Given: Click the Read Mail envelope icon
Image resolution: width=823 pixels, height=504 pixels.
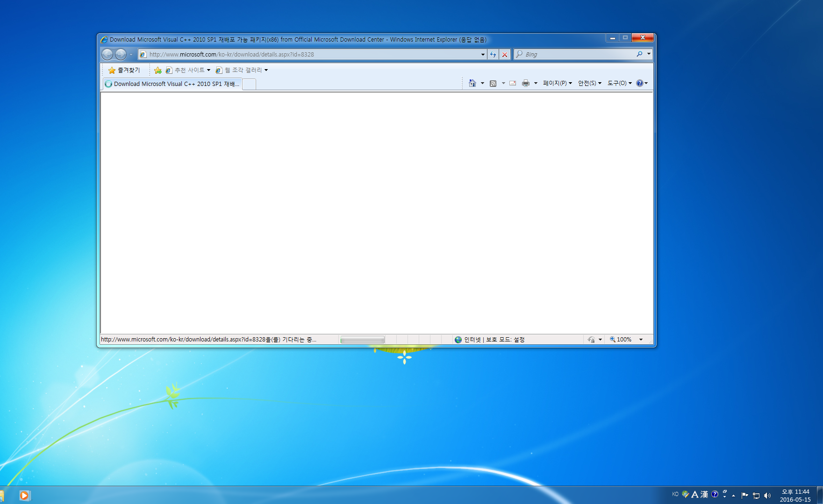Looking at the screenshot, I should (513, 83).
